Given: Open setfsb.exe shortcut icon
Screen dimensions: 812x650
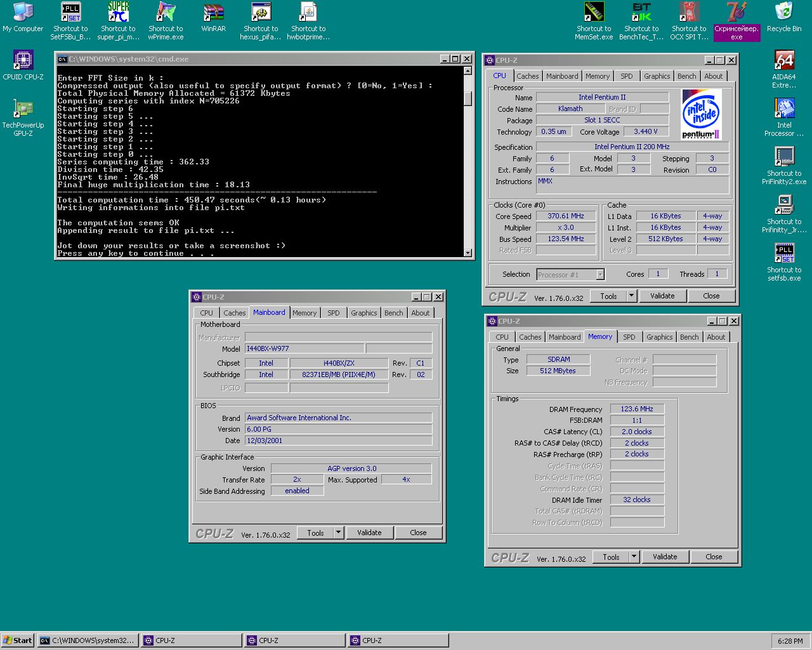Looking at the screenshot, I should 784,262.
